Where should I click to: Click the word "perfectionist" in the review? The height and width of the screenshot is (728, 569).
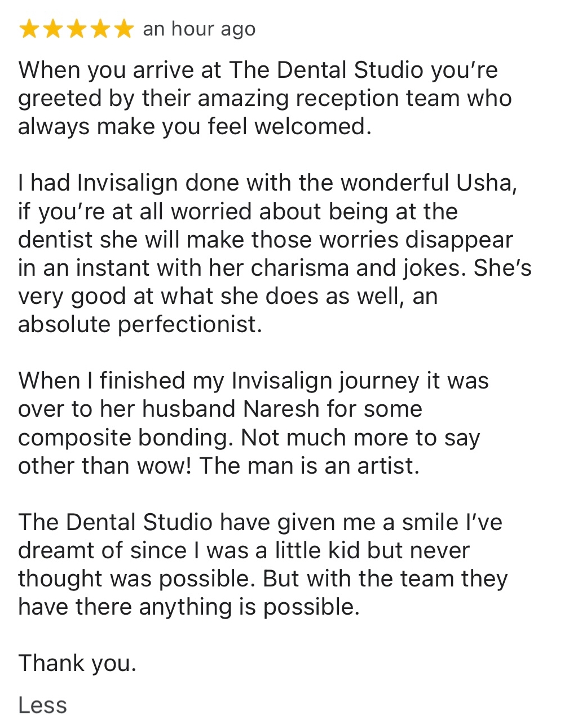189,324
